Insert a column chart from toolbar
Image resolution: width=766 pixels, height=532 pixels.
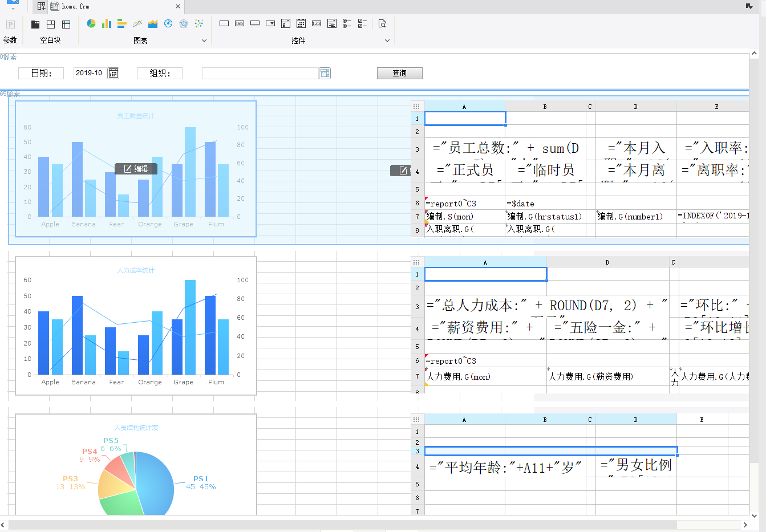click(x=107, y=23)
